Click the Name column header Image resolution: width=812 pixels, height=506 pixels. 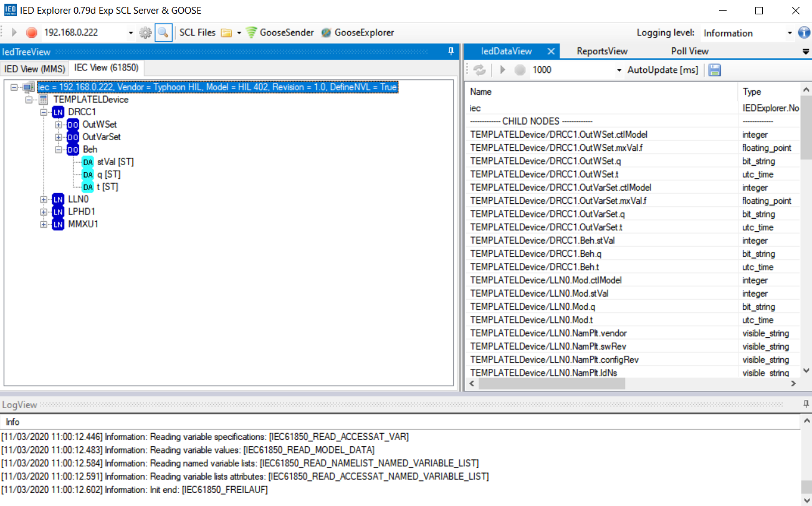[x=480, y=92]
